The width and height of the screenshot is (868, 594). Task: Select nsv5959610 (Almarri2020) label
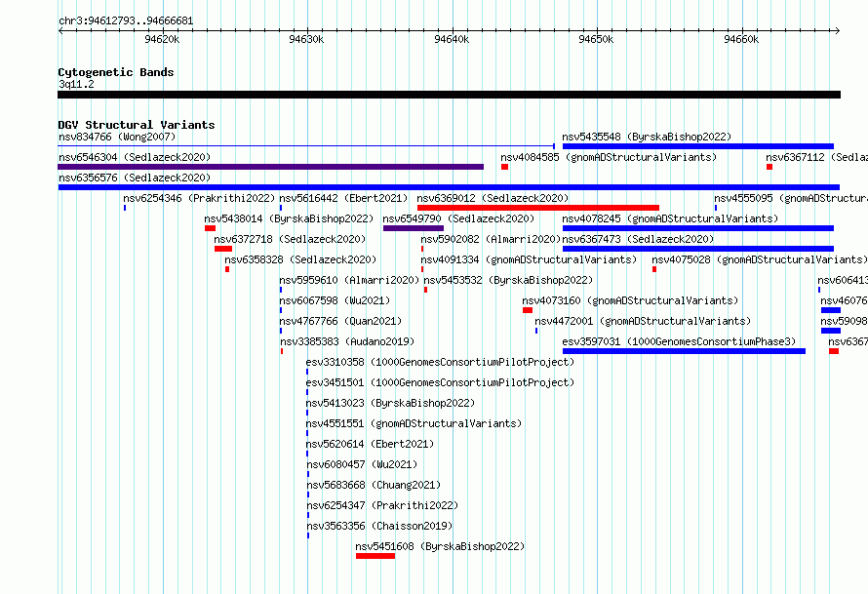pos(349,280)
